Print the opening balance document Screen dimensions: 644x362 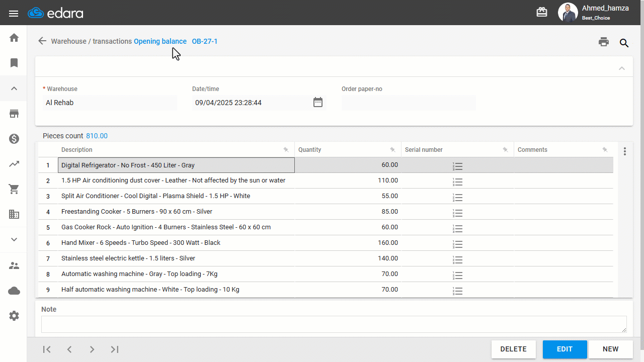point(604,42)
